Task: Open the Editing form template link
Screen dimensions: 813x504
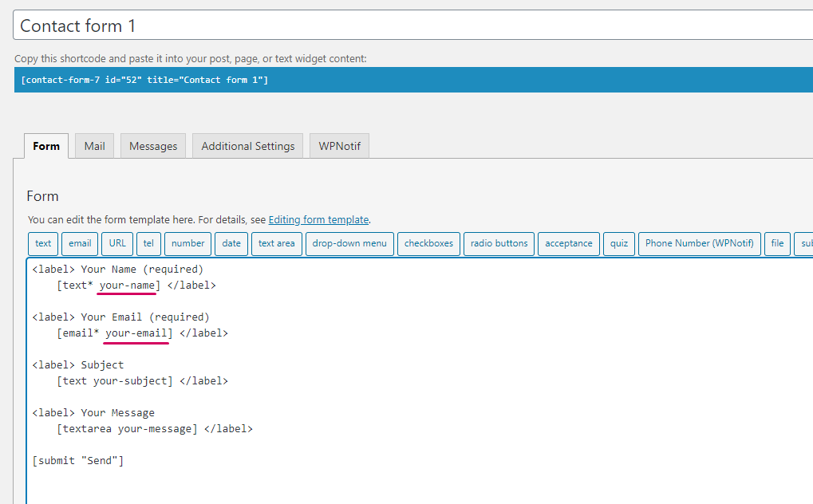Action: point(318,219)
